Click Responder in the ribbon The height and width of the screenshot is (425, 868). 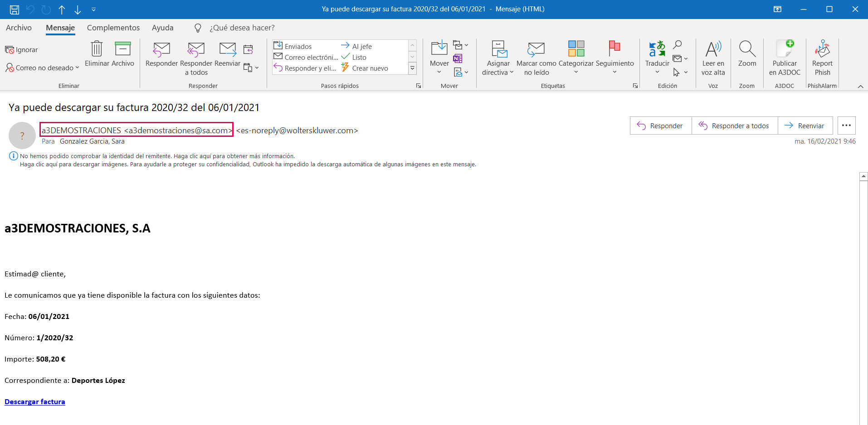[161, 54]
